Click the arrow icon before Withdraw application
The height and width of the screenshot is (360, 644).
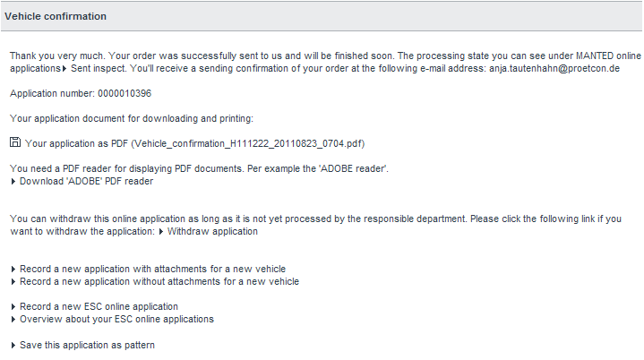click(x=161, y=232)
